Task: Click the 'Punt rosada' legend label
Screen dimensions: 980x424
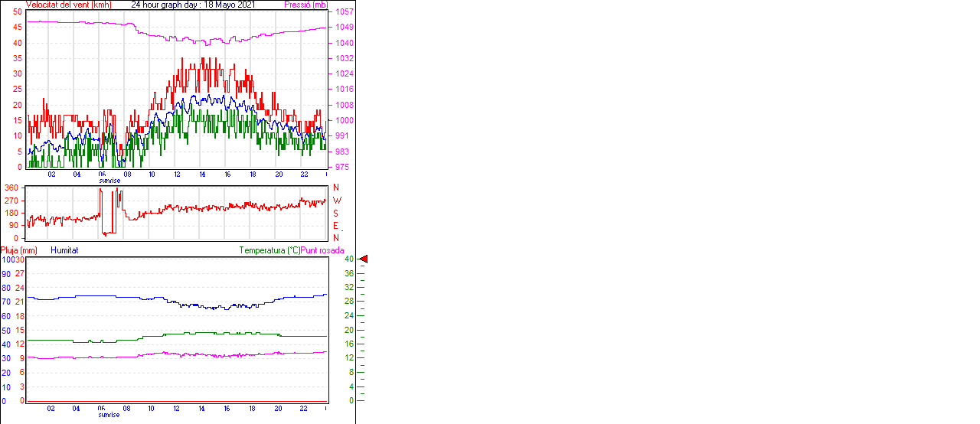Action: (x=322, y=250)
